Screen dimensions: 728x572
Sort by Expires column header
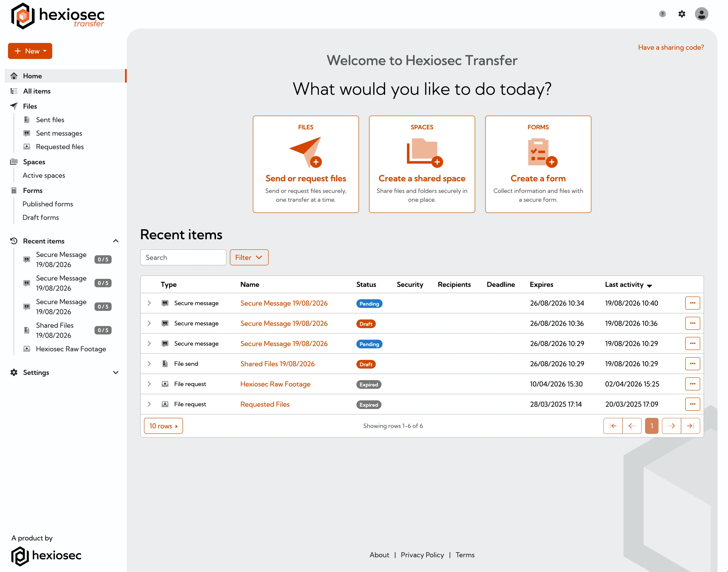pos(541,285)
